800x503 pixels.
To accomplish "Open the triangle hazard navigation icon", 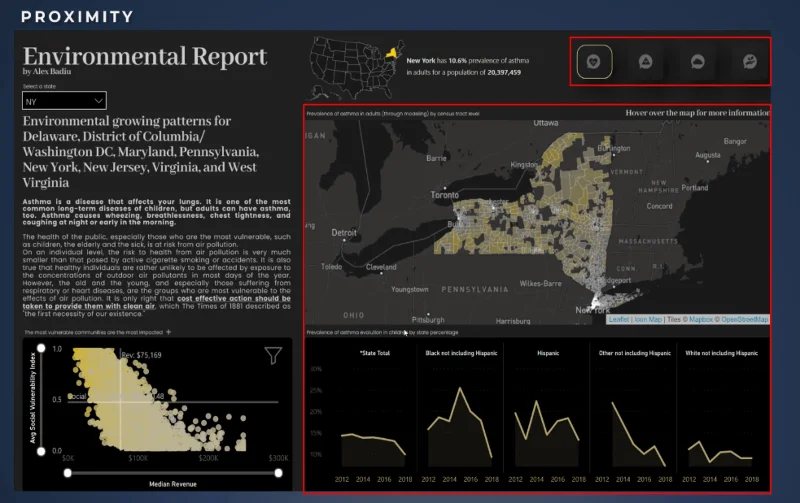I will tap(645, 62).
